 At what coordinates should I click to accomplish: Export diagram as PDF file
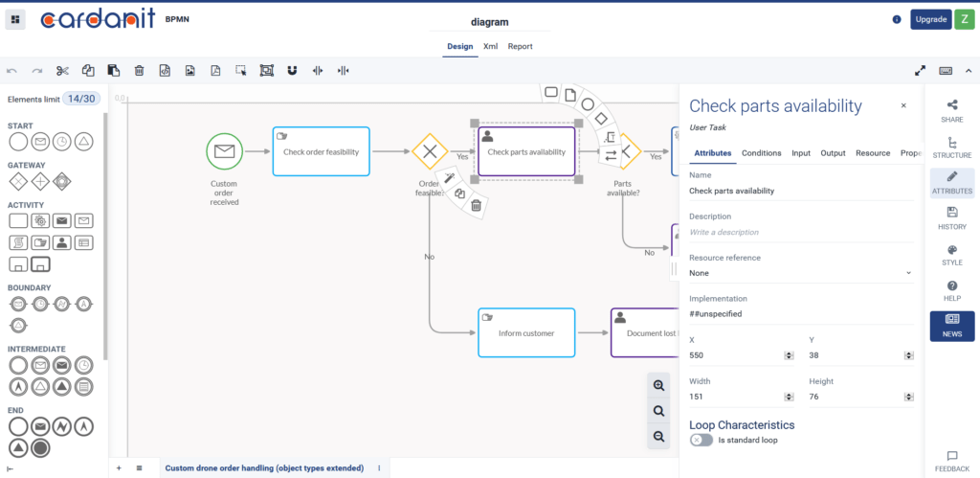pyautogui.click(x=215, y=71)
